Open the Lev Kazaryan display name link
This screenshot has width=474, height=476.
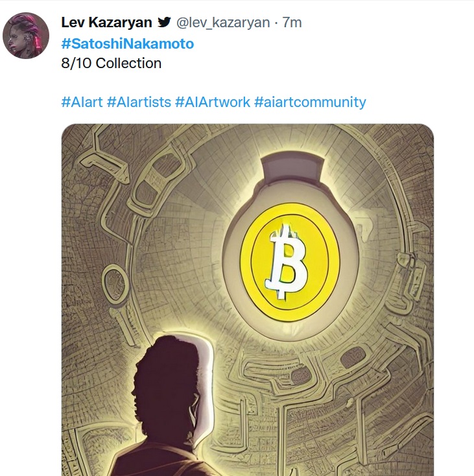[x=106, y=23]
